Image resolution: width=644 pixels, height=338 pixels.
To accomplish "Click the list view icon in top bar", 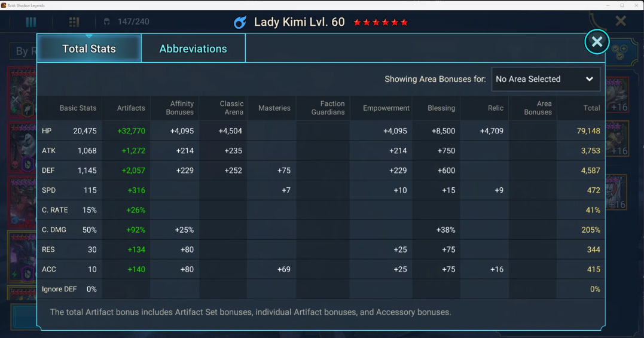I will pos(31,22).
